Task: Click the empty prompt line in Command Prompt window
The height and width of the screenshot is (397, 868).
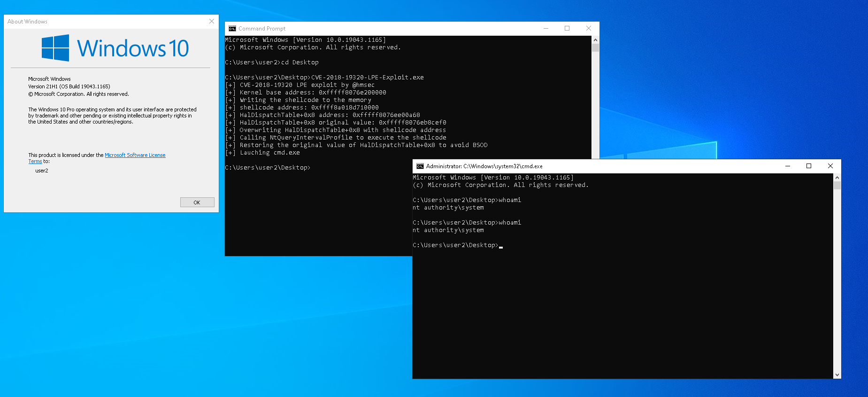Action: point(268,168)
